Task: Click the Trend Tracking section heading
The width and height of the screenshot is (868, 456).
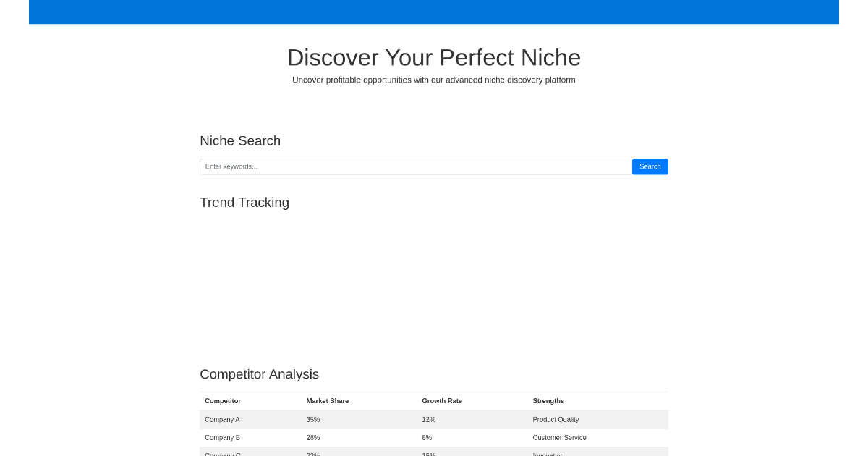Action: coord(244,203)
